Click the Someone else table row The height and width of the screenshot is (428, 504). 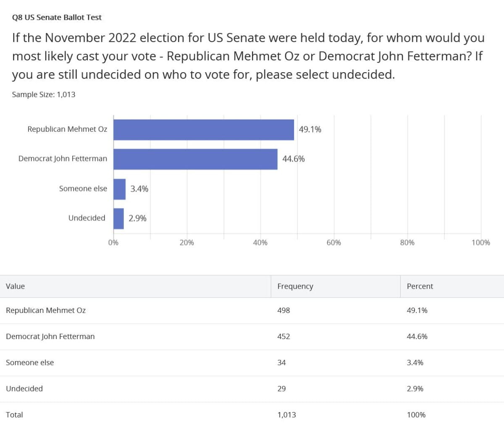click(x=30, y=363)
